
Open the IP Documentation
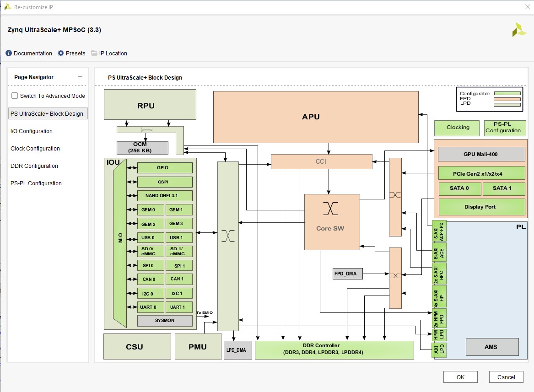tap(28, 53)
